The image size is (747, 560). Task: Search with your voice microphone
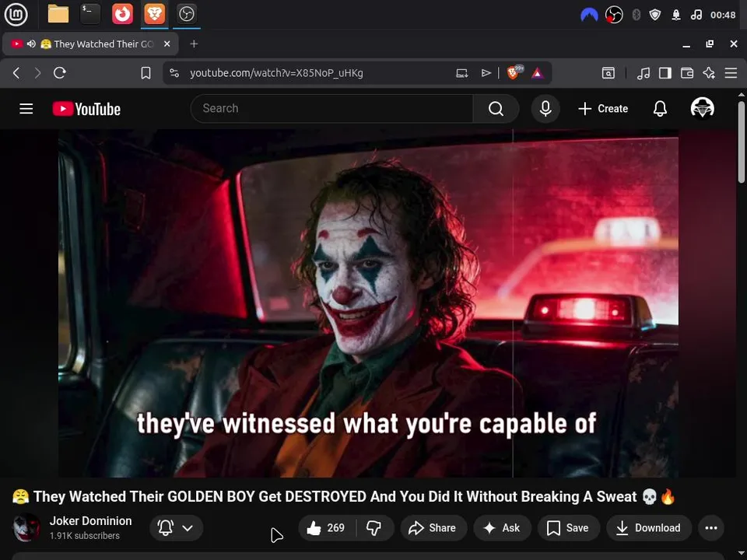[x=545, y=109]
